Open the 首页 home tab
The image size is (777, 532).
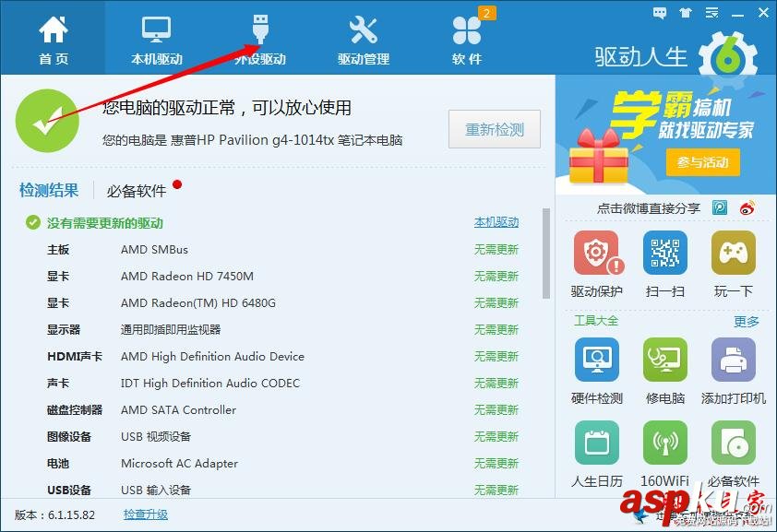54,40
